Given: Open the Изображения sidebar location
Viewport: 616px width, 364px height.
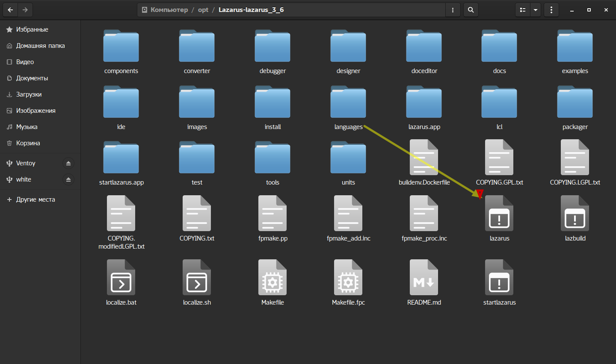Looking at the screenshot, I should (x=40, y=111).
